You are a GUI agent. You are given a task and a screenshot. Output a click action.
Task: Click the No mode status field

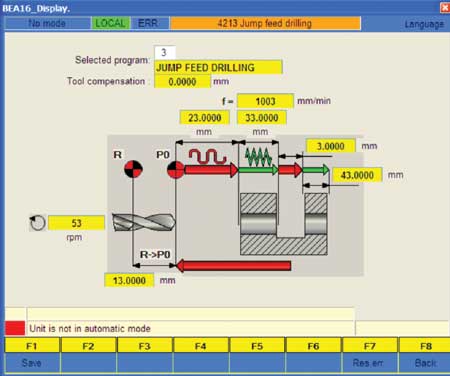point(47,23)
